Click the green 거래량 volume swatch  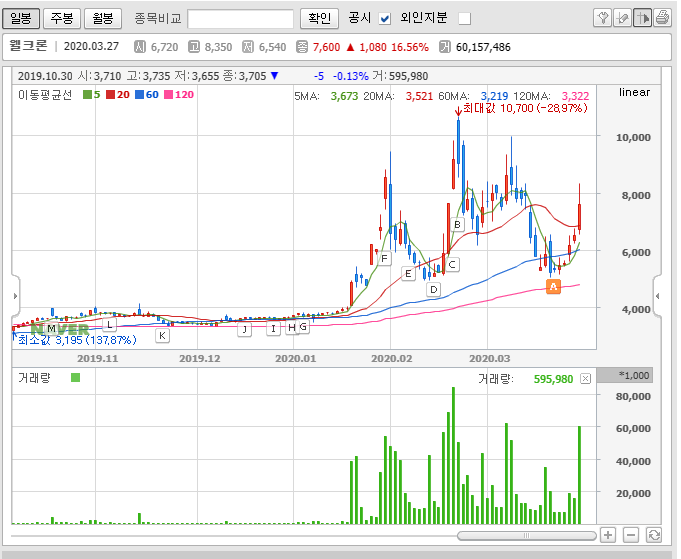pos(76,377)
